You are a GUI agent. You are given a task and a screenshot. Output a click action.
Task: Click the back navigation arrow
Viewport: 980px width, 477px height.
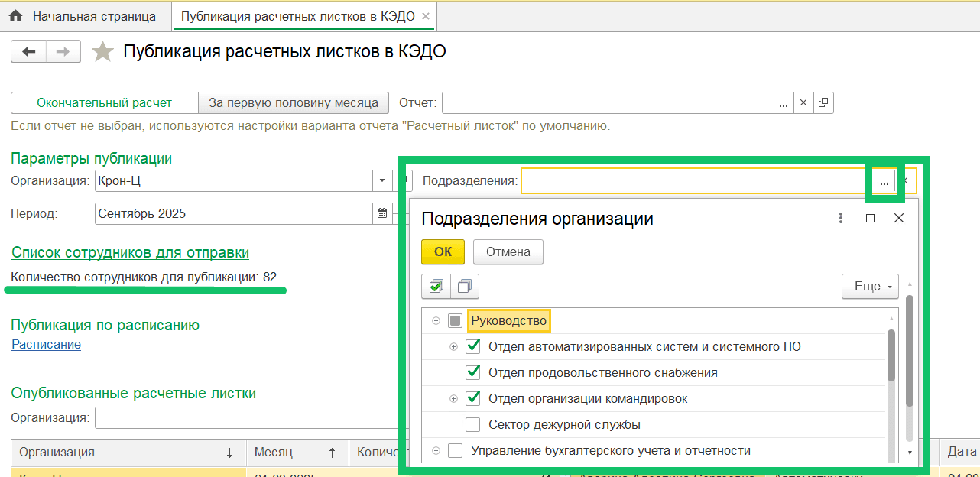click(x=29, y=52)
